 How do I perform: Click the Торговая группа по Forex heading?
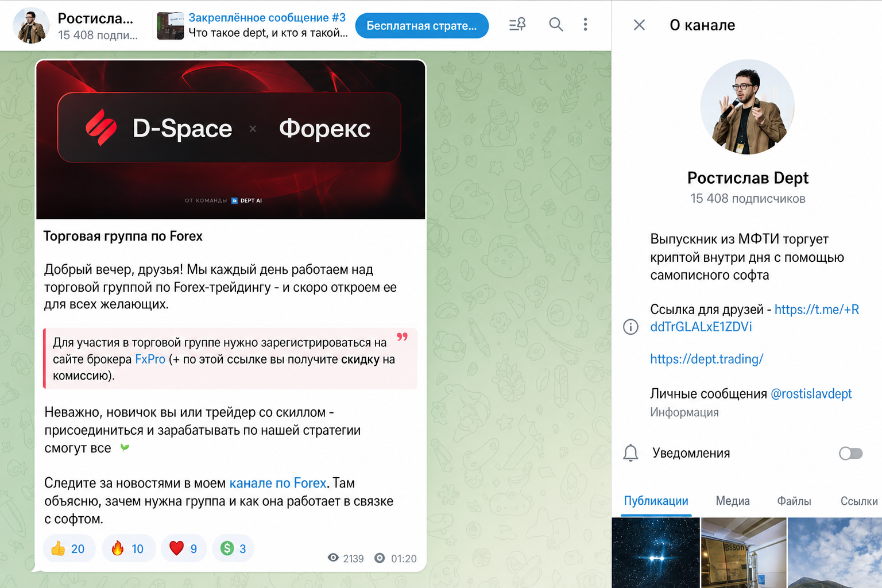[123, 236]
